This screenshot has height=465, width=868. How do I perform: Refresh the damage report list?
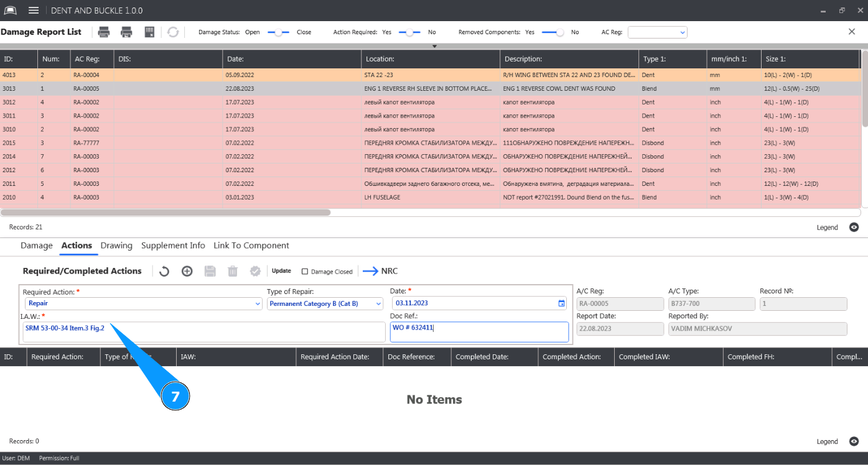173,32
